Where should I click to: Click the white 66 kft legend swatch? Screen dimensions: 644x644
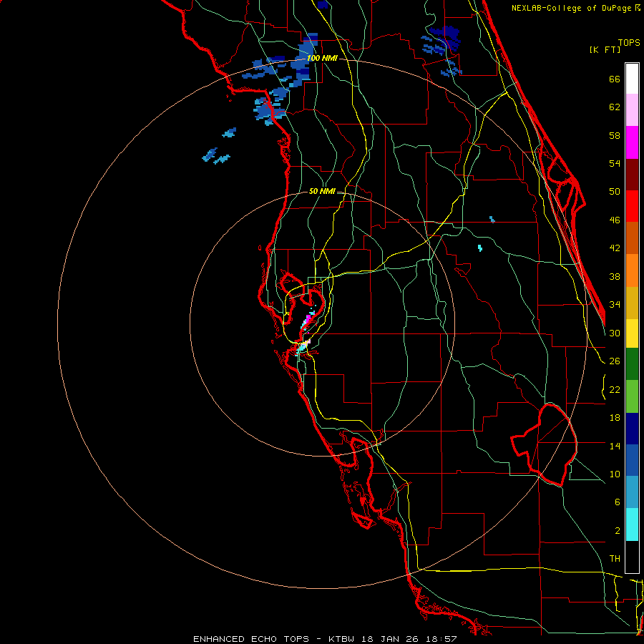point(632,79)
